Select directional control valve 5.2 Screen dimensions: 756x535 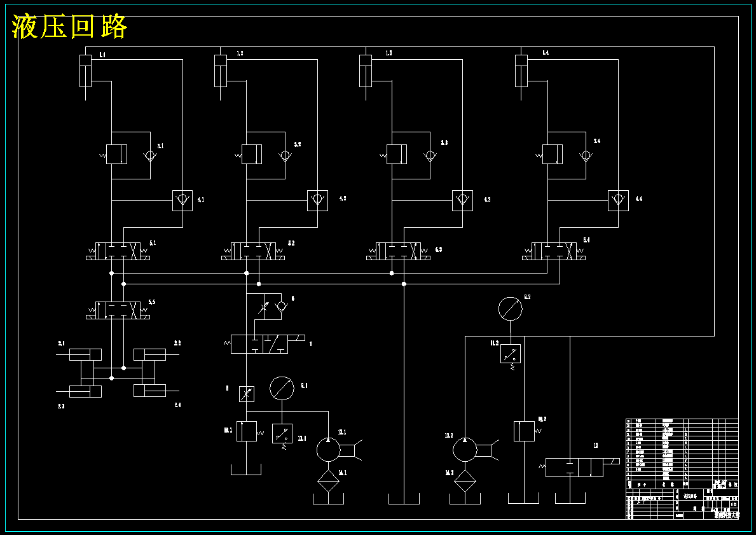coord(253,251)
